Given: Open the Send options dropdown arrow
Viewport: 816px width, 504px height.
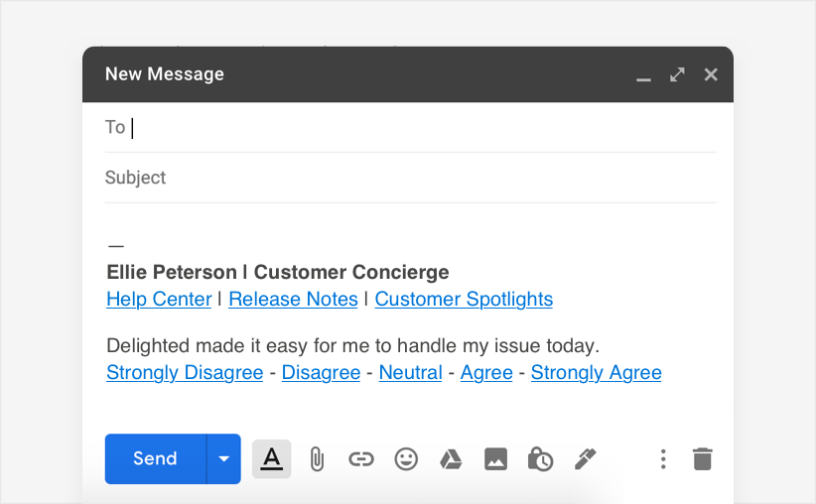Looking at the screenshot, I should click(224, 458).
